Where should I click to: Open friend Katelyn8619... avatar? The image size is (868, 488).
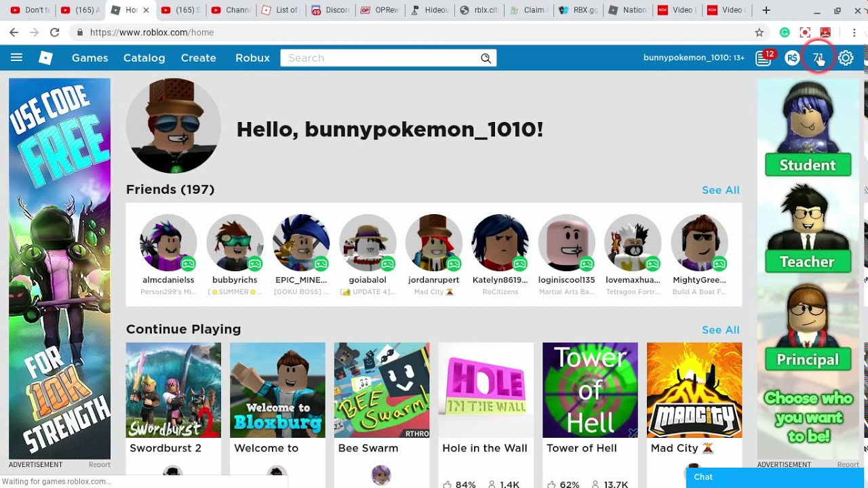tap(500, 243)
